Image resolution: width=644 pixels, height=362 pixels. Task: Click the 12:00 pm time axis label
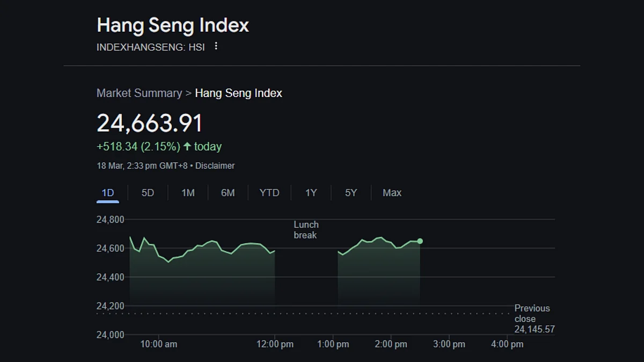click(275, 344)
